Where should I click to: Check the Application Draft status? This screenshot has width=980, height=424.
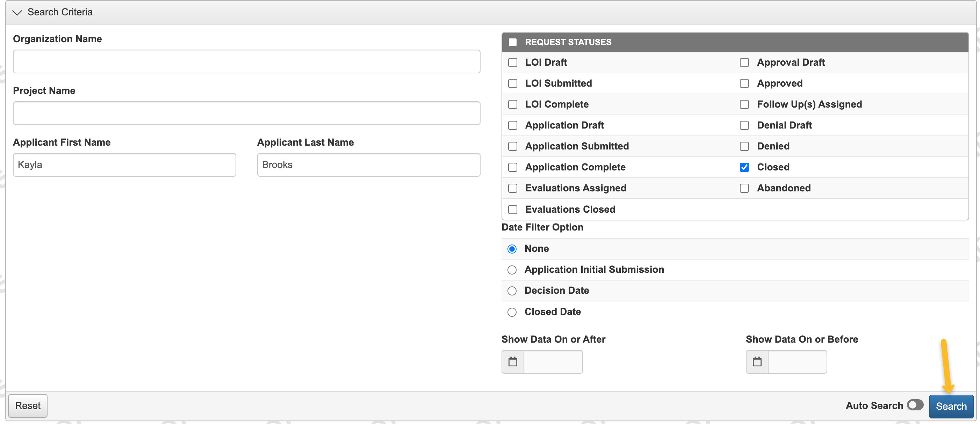(x=513, y=125)
